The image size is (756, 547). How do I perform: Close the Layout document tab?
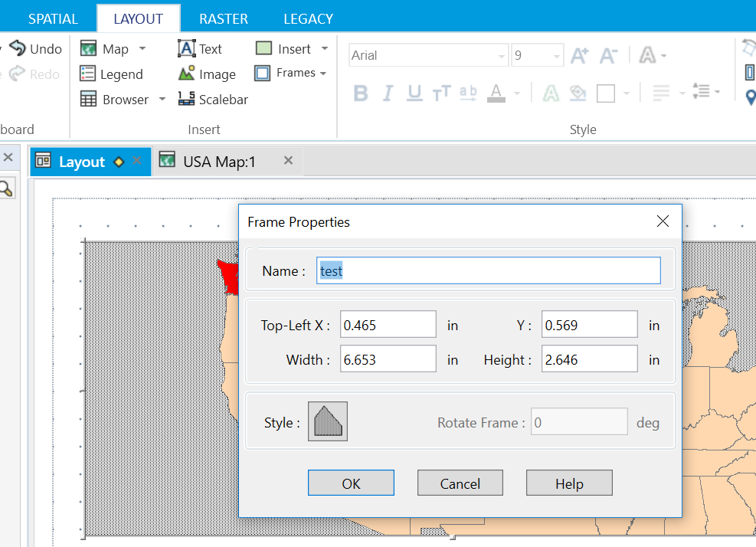pos(137,160)
